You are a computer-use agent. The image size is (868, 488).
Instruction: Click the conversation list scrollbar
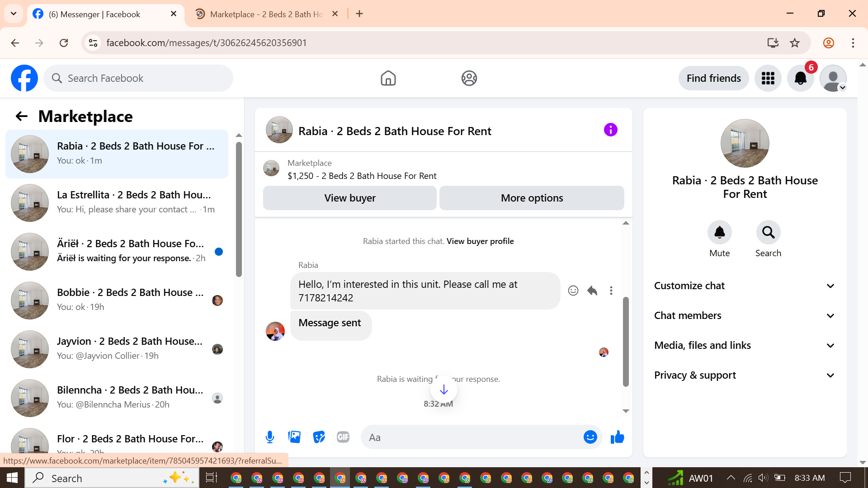[239, 209]
